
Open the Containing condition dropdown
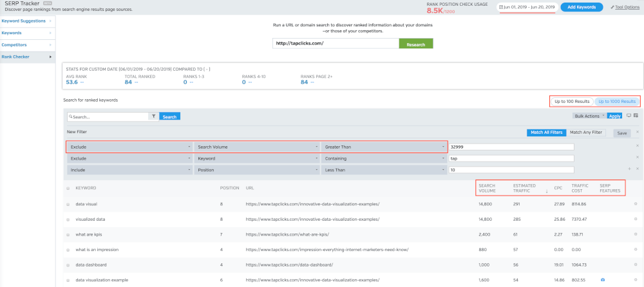coord(384,158)
